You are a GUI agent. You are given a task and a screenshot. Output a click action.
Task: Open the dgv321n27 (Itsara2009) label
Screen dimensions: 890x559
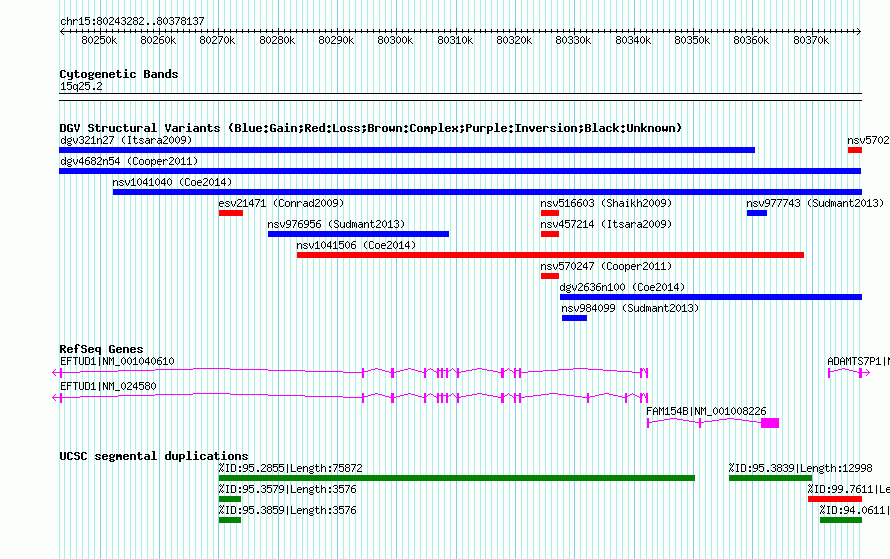[126, 140]
